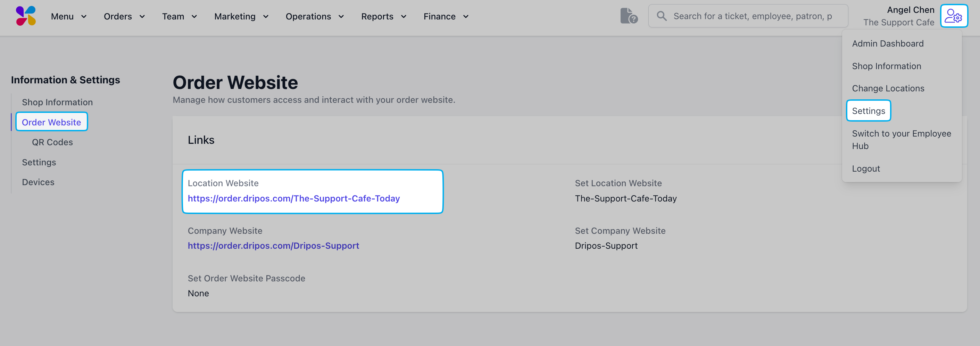
Task: Open the Team navigation item
Action: (x=173, y=16)
